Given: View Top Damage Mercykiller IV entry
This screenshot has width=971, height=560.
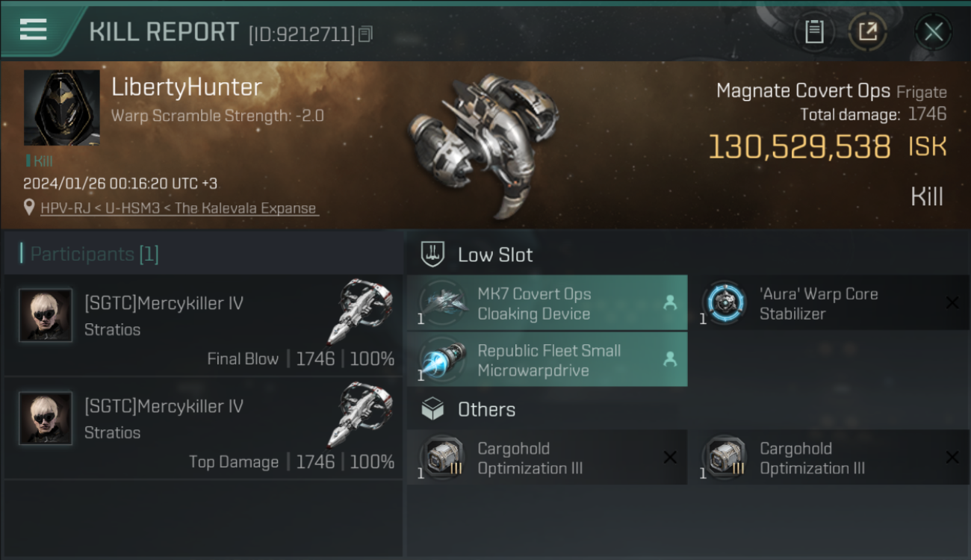Looking at the screenshot, I should tap(202, 427).
